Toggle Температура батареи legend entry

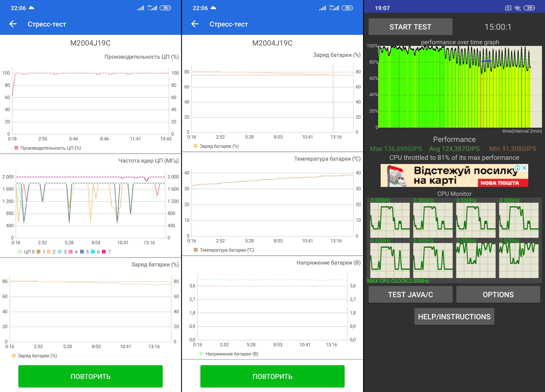[x=224, y=250]
